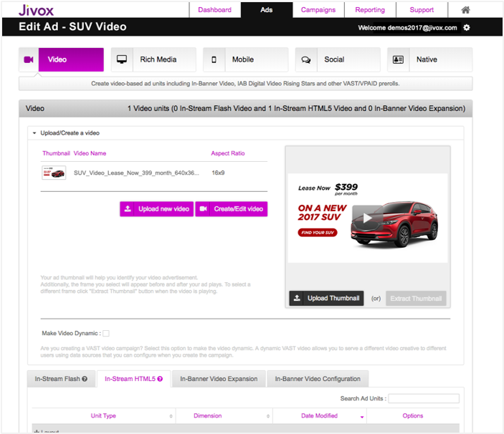Click Create/Edit video button
The image size is (504, 434).
click(x=232, y=209)
